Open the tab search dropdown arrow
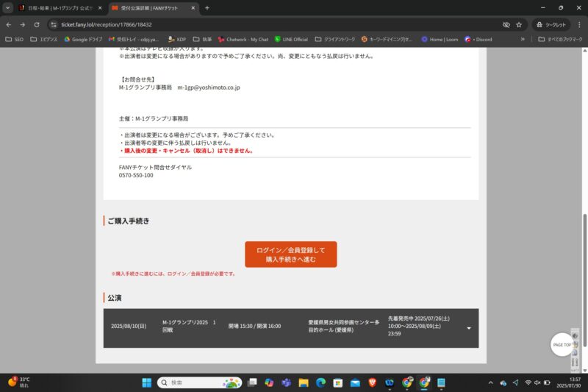The width and height of the screenshot is (588, 392). (x=7, y=8)
